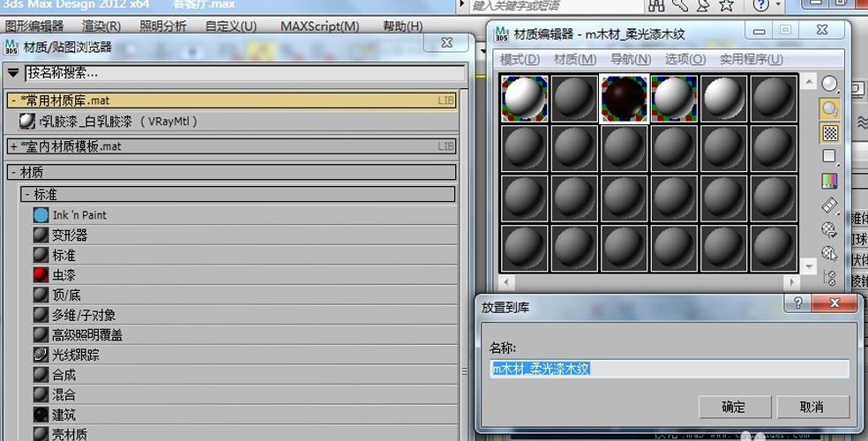
Task: Open the 帮助(H) menu
Action: (x=402, y=26)
